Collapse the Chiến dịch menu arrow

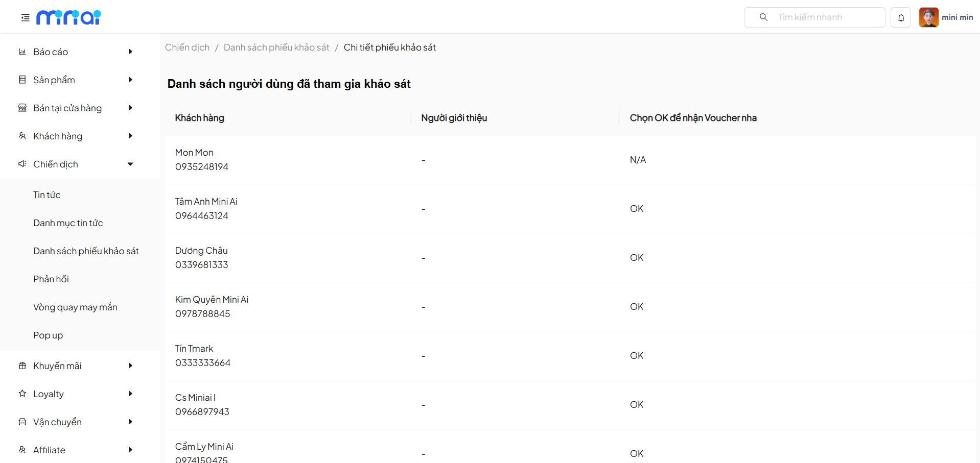[130, 164]
